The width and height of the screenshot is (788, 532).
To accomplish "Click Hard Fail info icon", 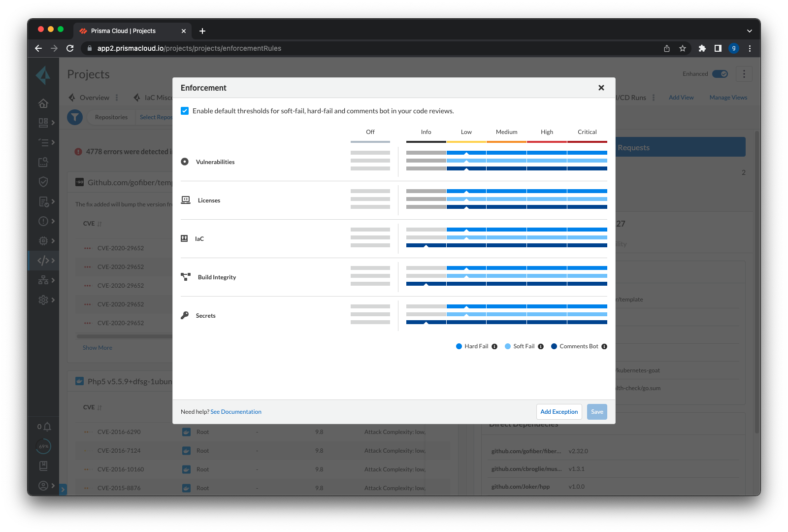I will click(494, 346).
